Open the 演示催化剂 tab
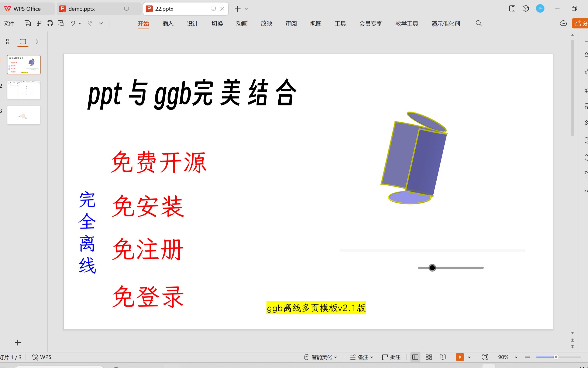Image resolution: width=588 pixels, height=368 pixels. (x=446, y=24)
